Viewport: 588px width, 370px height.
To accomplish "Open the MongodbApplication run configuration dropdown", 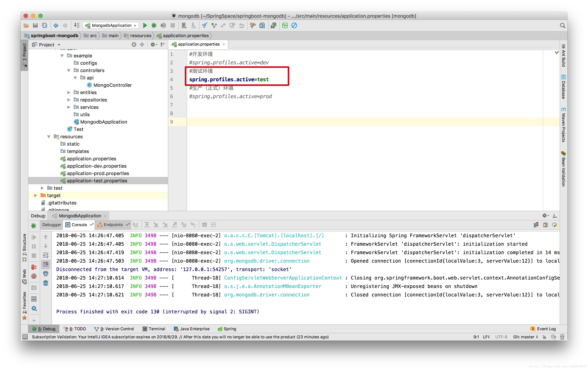I will [111, 25].
